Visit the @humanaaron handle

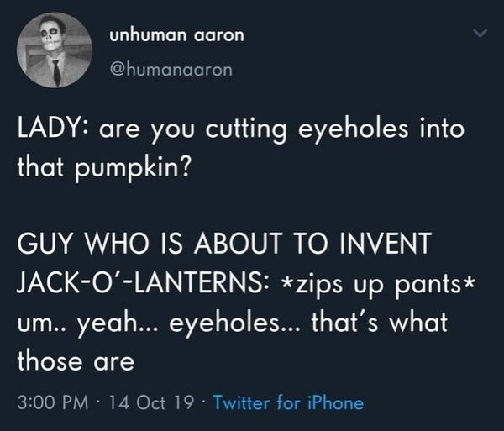click(171, 70)
